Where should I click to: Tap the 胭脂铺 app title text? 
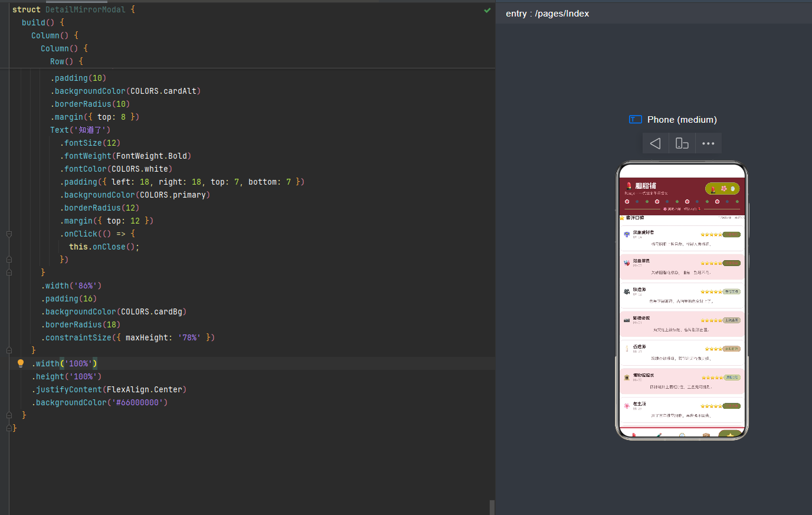click(x=646, y=186)
